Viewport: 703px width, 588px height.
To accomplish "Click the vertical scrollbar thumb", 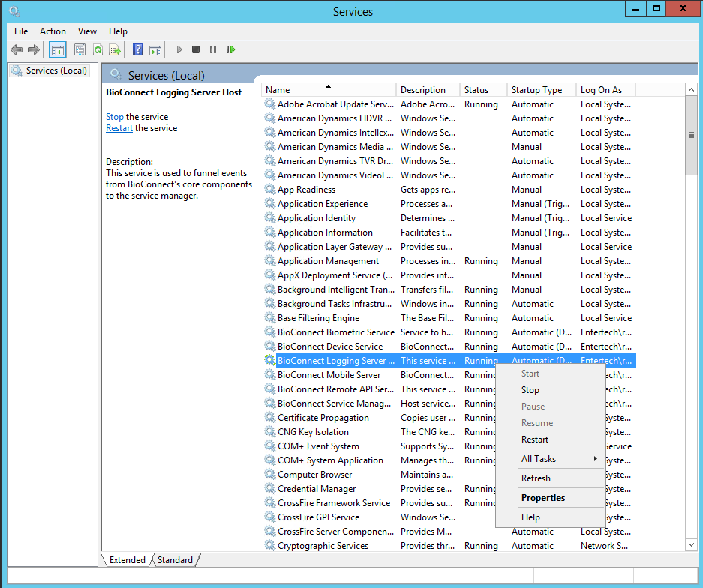I will click(691, 135).
